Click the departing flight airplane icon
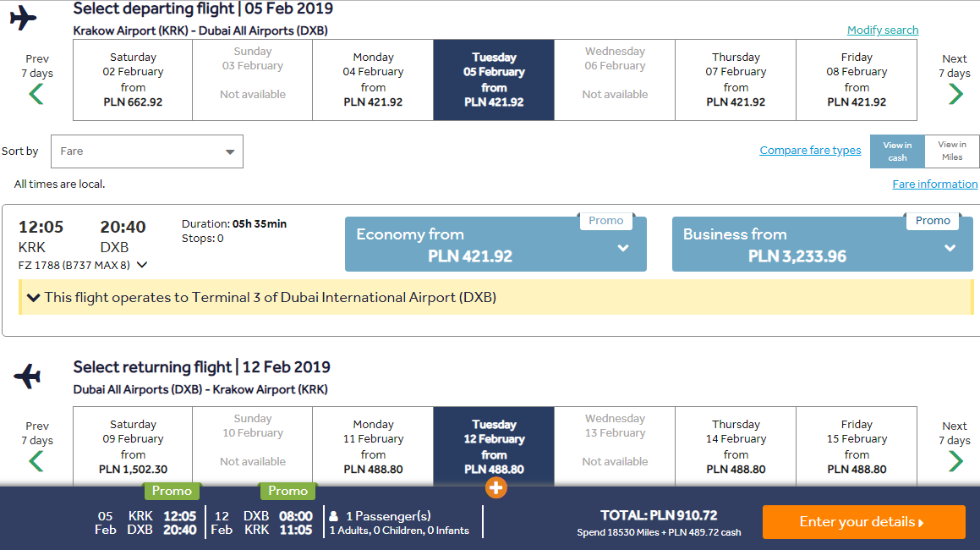The width and height of the screenshot is (980, 550). 24,18
